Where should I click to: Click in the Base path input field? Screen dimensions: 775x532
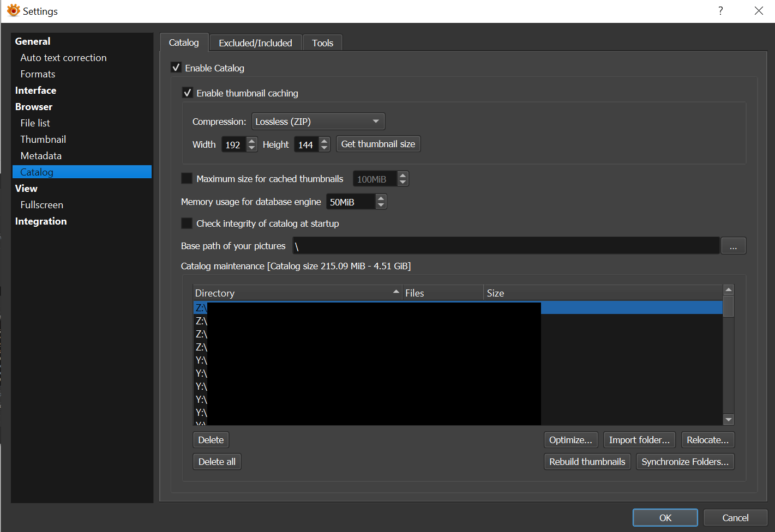coord(506,246)
